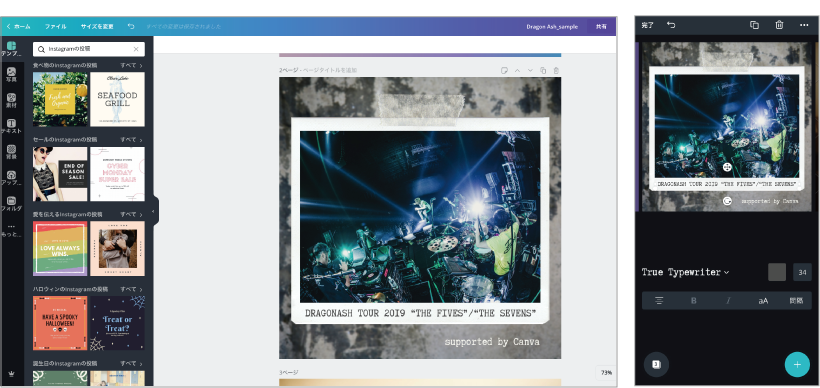Click the 共有 share button
This screenshot has width=820, height=388.
(601, 26)
